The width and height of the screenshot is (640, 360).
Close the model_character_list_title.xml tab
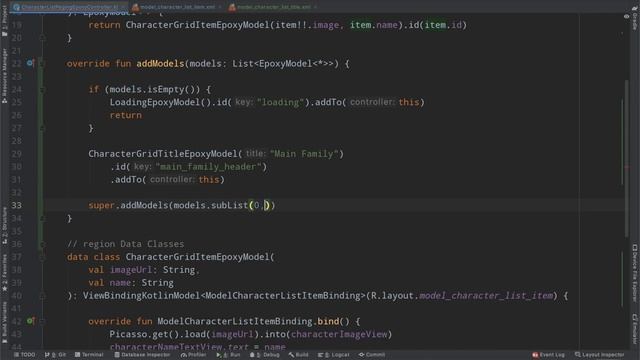click(316, 7)
